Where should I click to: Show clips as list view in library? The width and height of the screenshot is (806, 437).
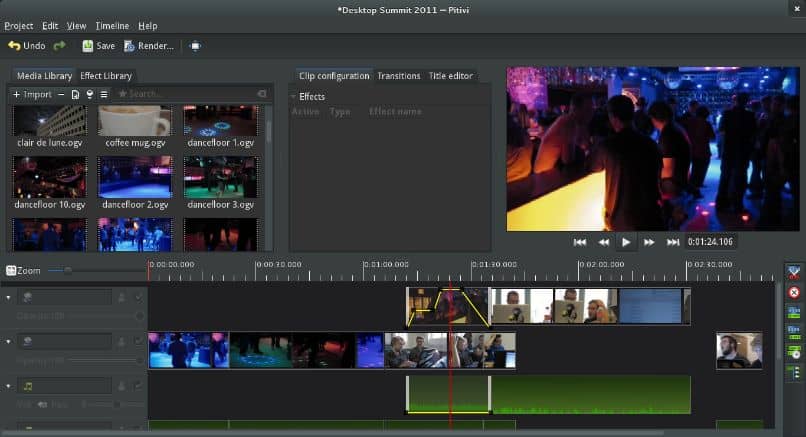click(104, 94)
